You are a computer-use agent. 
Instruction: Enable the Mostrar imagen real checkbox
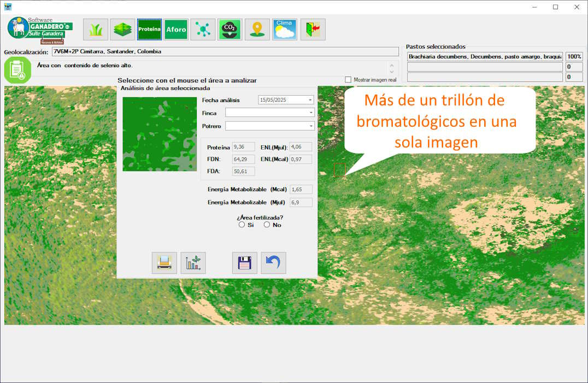pyautogui.click(x=348, y=80)
